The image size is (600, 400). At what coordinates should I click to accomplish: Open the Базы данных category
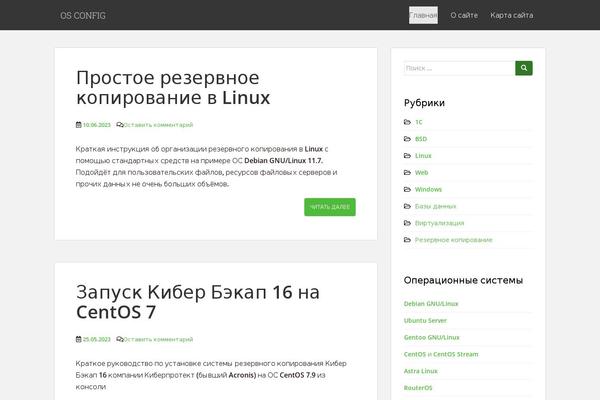point(435,206)
